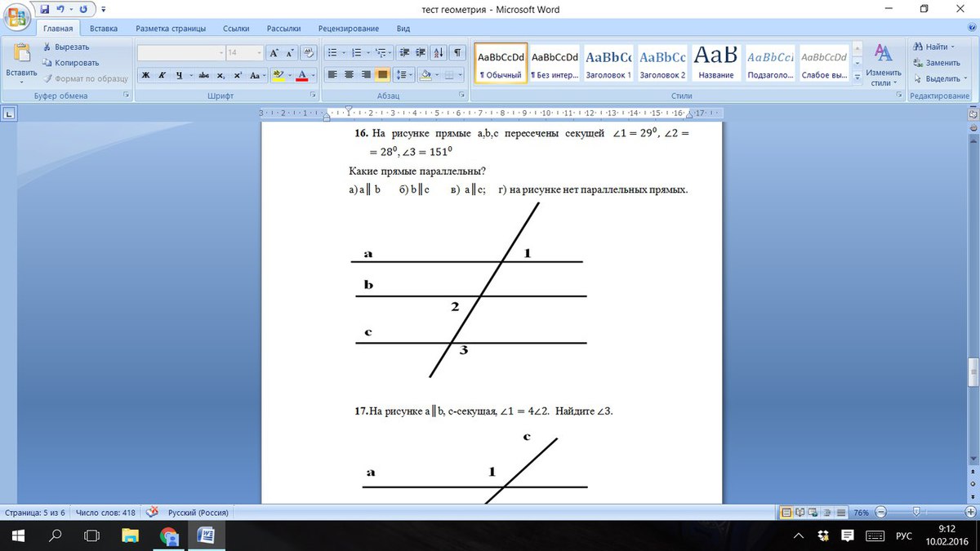Toggle show paragraph marks ¶
The height and width of the screenshot is (551, 980).
pyautogui.click(x=456, y=52)
